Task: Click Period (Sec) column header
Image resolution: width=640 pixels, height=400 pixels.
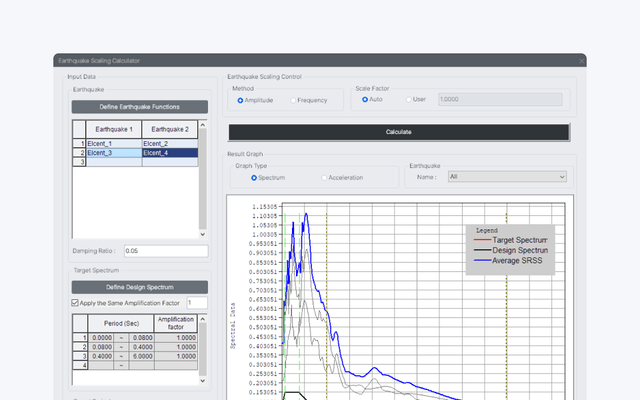Action: (121, 324)
